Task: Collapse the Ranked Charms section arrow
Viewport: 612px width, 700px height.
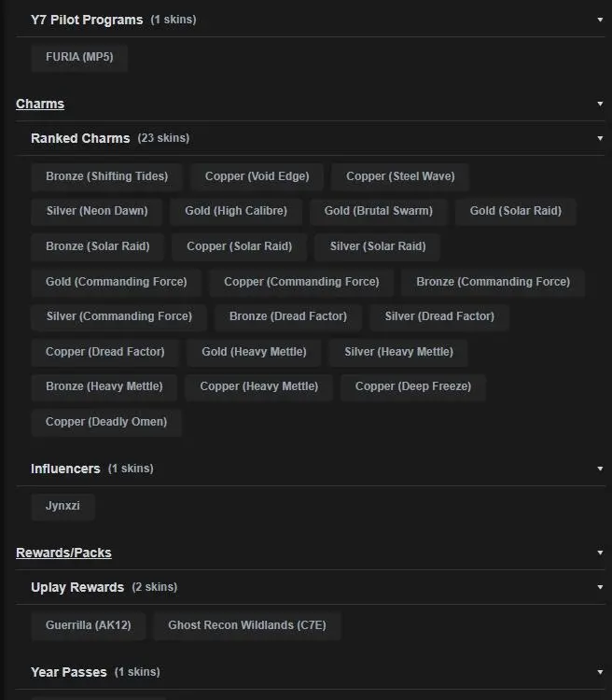Action: tap(600, 138)
